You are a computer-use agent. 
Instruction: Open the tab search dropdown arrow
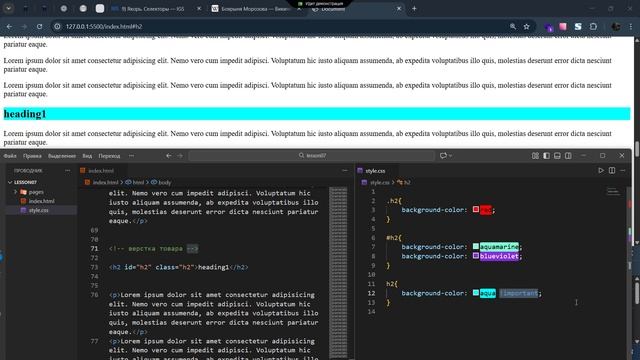pos(9,9)
